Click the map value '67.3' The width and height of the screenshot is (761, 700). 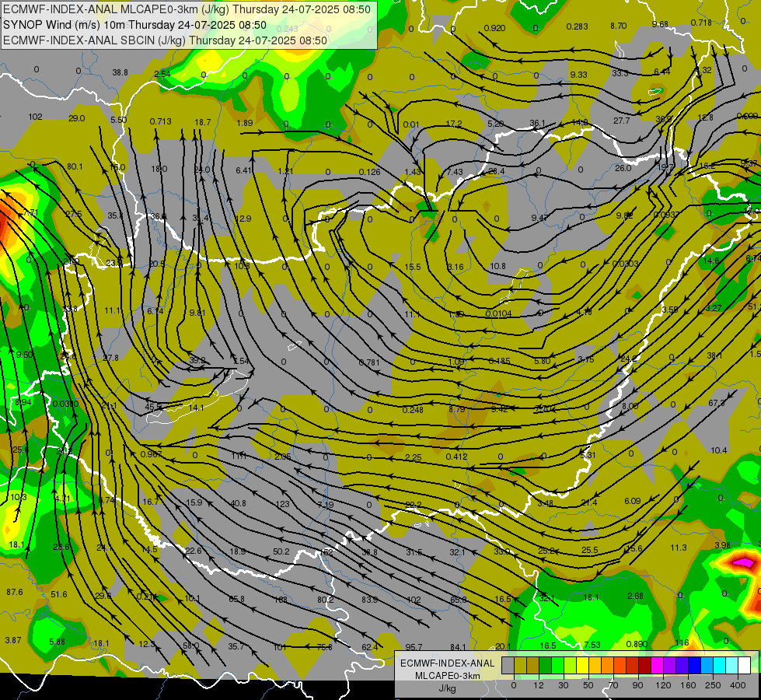717,403
